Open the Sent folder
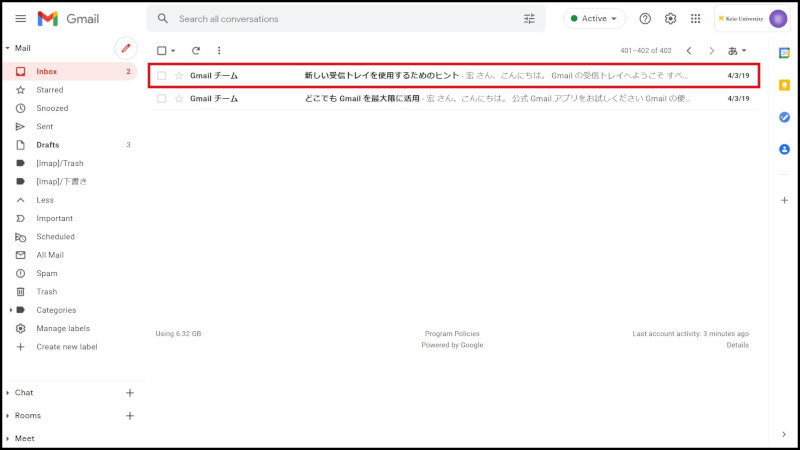This screenshot has height=450, width=800. pos(45,127)
